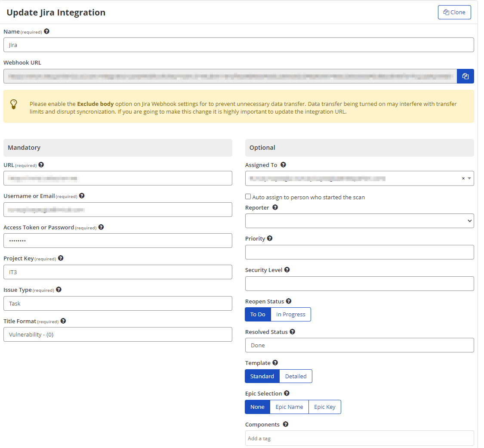Copy the Webhook URL with the clipboard icon
The image size is (484, 448).
tap(465, 76)
